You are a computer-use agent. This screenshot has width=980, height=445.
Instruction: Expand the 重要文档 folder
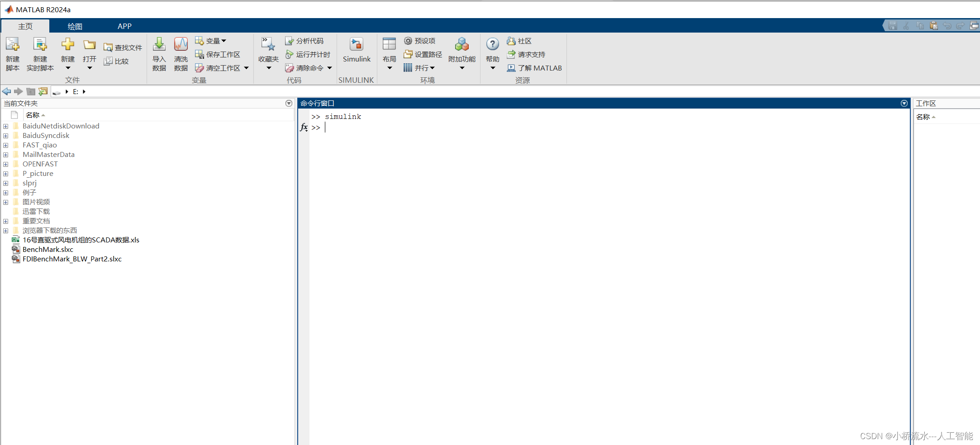pos(5,221)
